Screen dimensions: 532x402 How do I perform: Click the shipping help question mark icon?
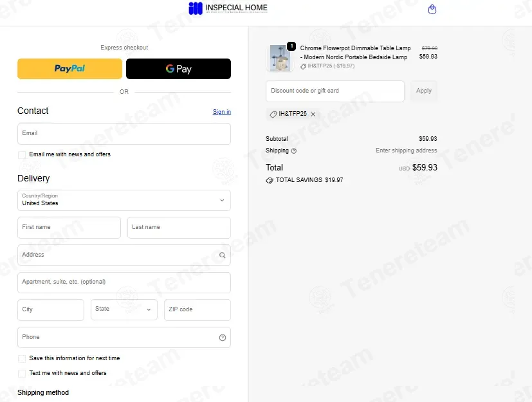tap(294, 151)
